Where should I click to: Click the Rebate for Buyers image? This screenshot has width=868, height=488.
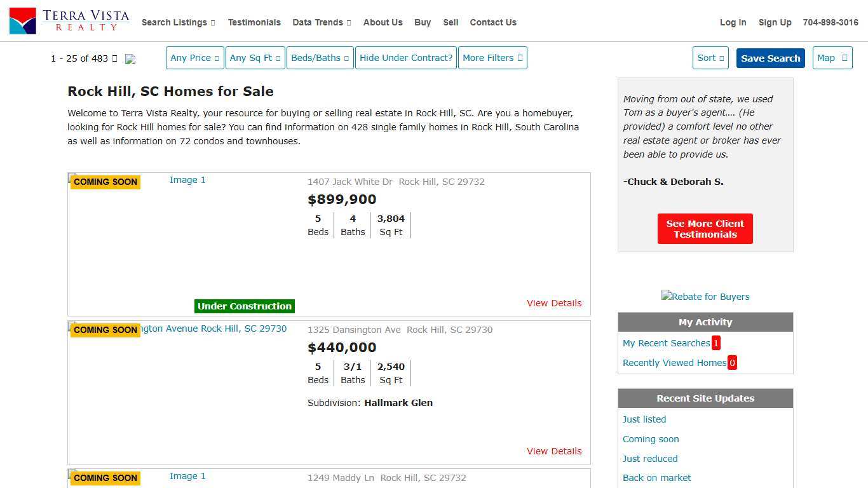(x=705, y=297)
